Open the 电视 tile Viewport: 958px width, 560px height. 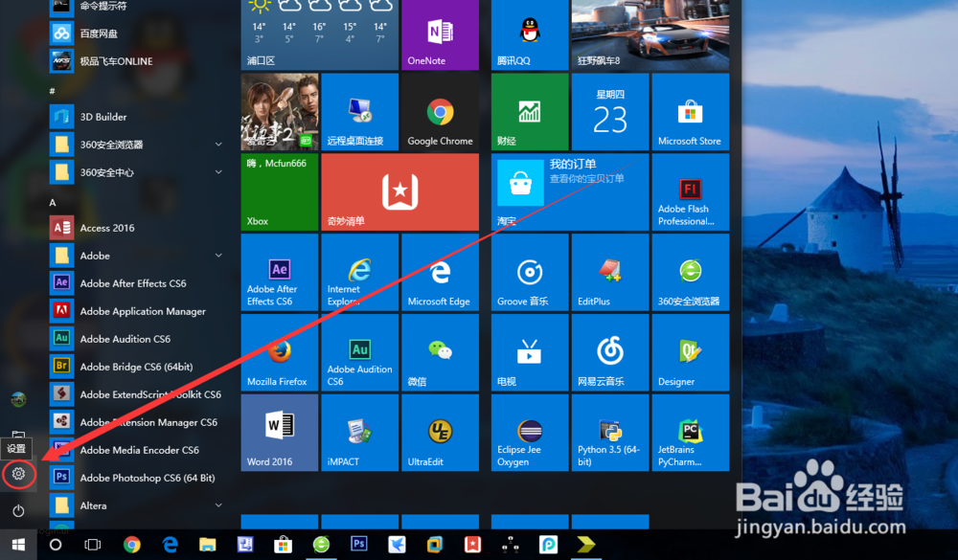530,351
